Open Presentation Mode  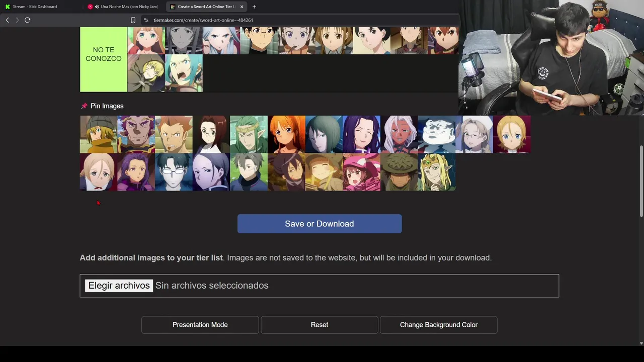tap(200, 325)
